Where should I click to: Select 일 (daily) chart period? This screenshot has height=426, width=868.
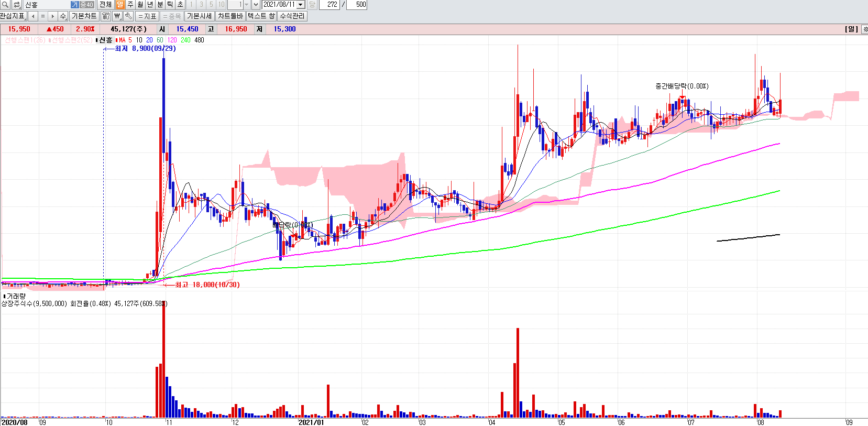tap(120, 5)
